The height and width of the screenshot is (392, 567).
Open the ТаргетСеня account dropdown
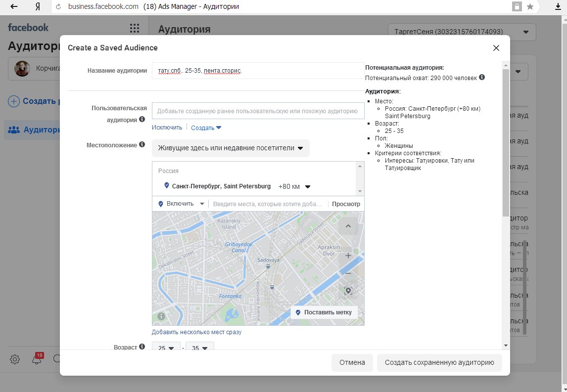point(462,32)
